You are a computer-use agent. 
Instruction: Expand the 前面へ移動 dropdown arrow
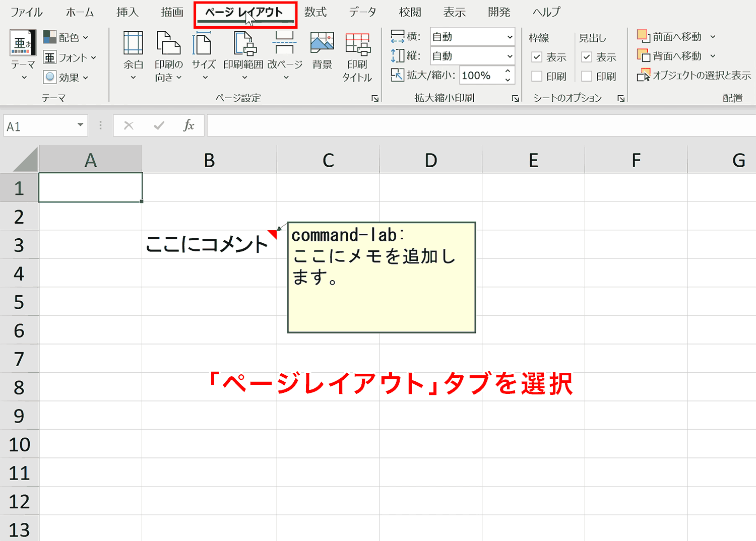[713, 36]
